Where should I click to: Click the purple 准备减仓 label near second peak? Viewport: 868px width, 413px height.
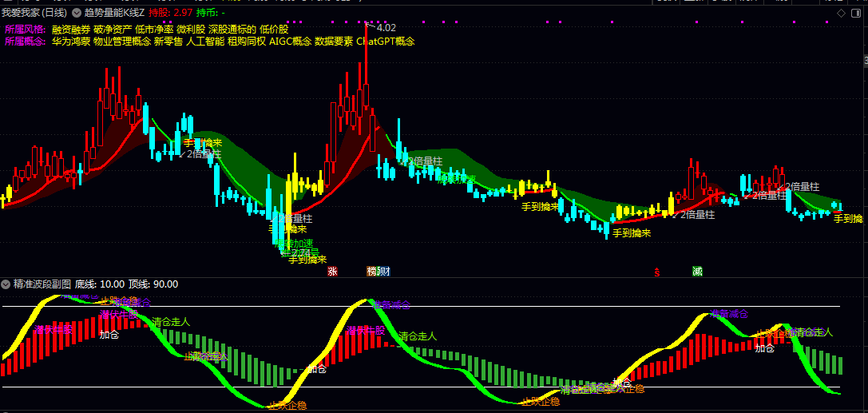pyautogui.click(x=391, y=304)
